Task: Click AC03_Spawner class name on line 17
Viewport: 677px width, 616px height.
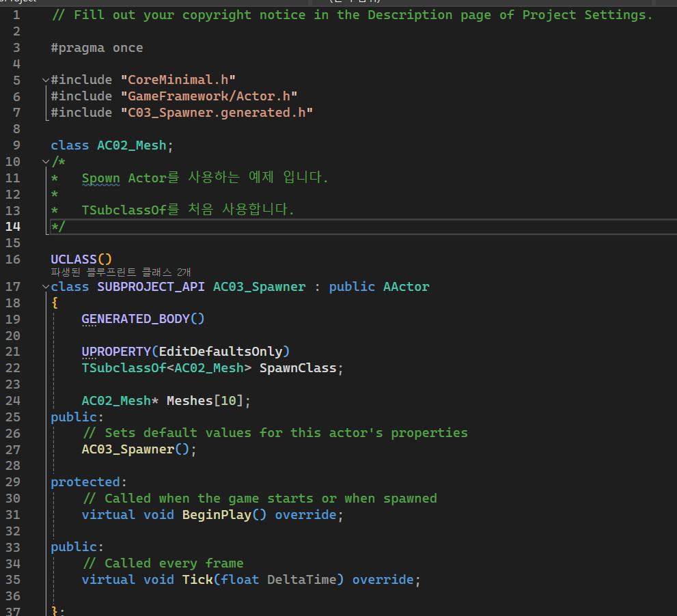Action: coord(259,287)
